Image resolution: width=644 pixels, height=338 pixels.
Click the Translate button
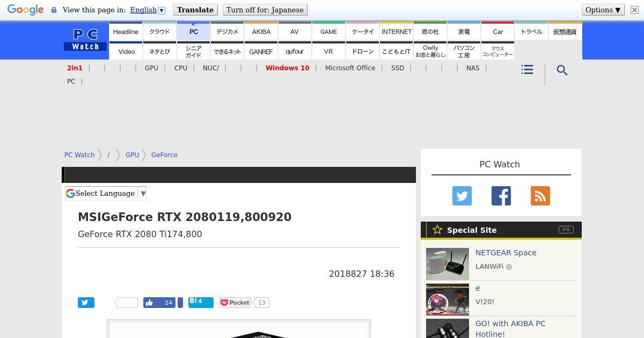pos(195,10)
